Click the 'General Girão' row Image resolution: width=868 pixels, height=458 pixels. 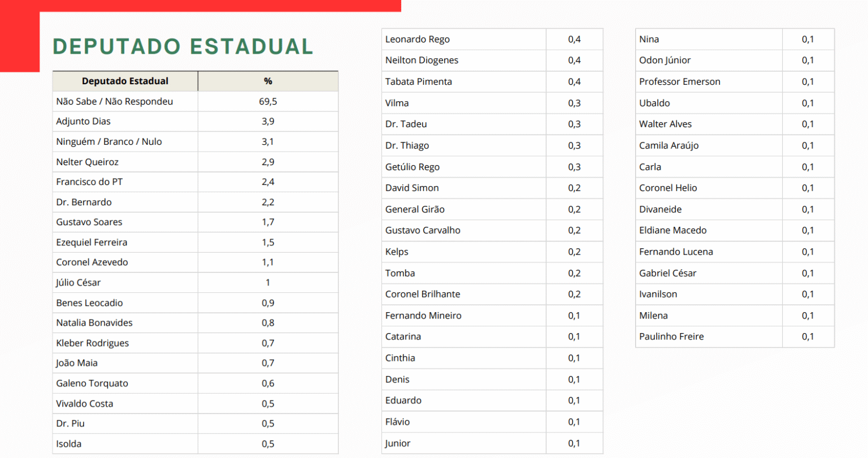415,209
